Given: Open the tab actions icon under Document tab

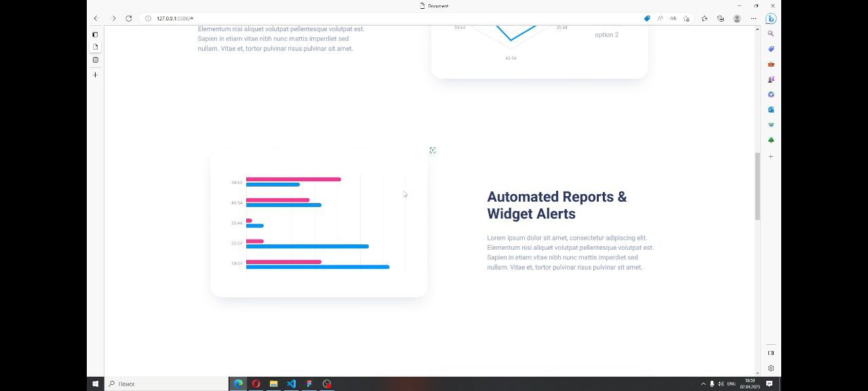Looking at the screenshot, I should [x=95, y=60].
